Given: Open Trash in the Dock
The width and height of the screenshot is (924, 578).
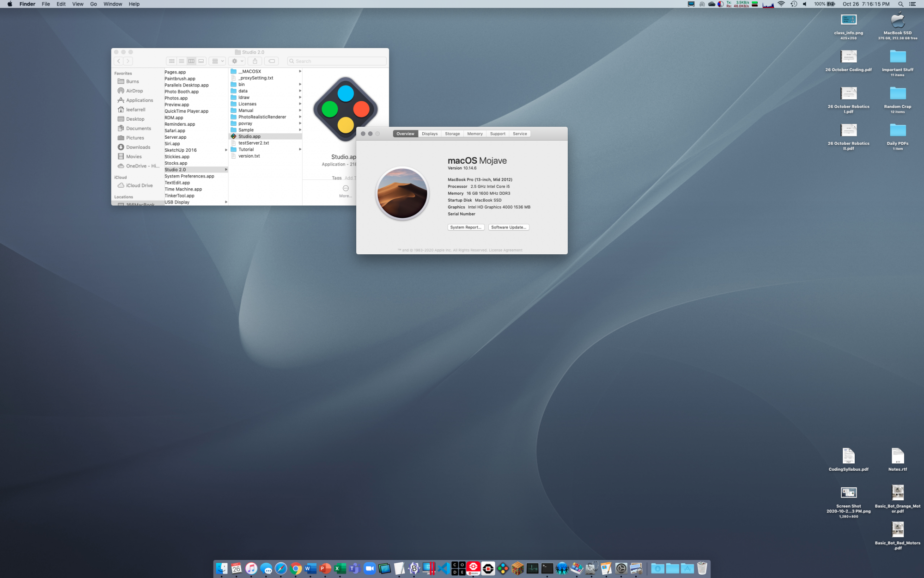Looking at the screenshot, I should 702,569.
